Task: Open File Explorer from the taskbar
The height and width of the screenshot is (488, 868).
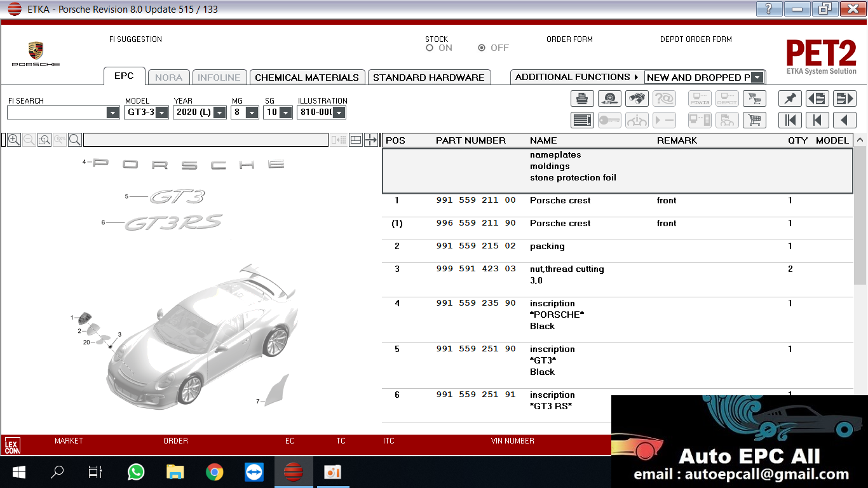Action: click(x=175, y=472)
